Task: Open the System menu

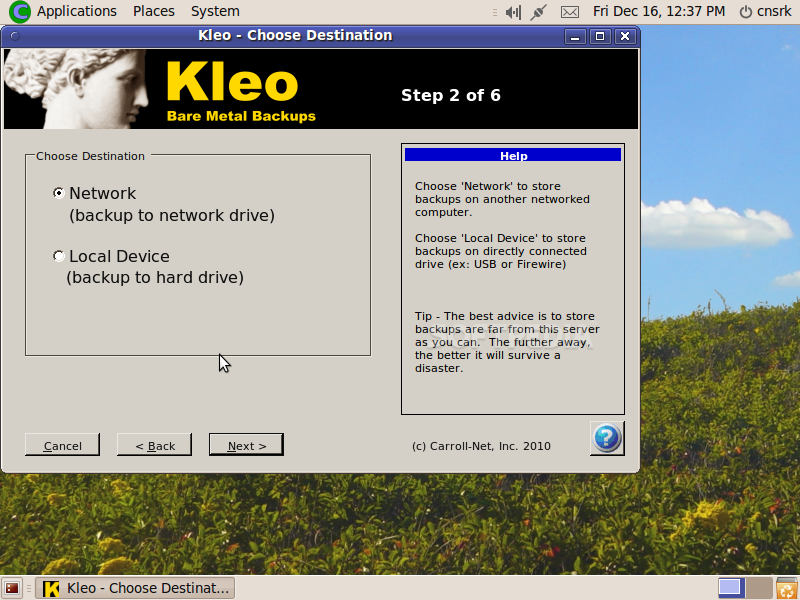Action: [215, 11]
